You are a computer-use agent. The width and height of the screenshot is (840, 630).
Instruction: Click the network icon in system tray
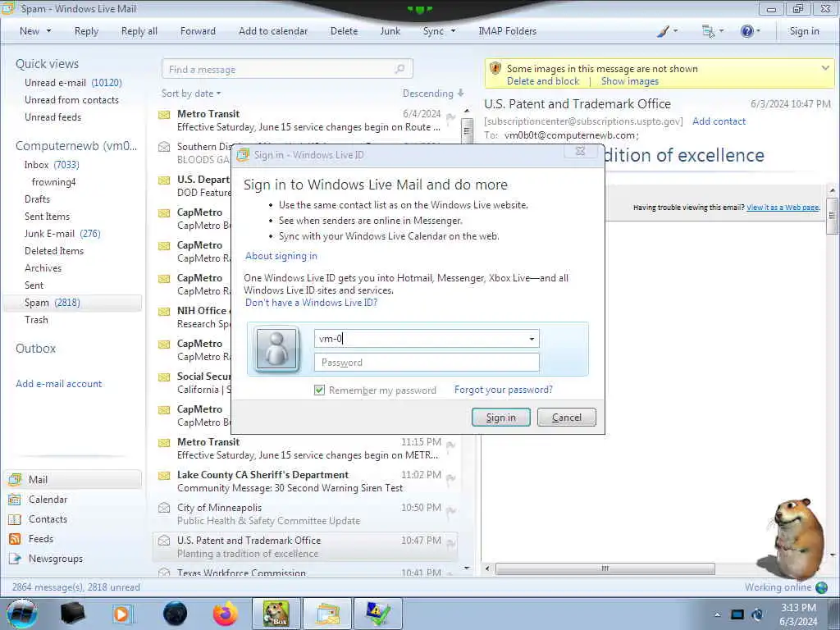[x=737, y=614]
